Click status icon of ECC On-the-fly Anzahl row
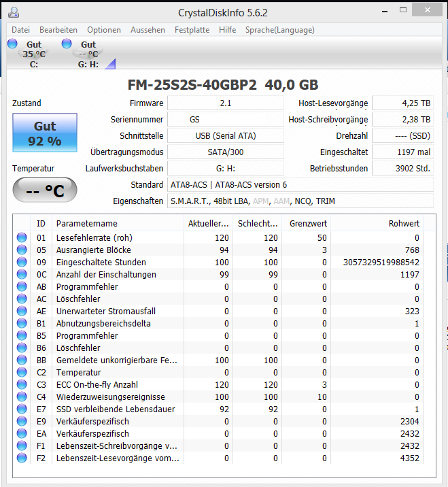Image resolution: width=448 pixels, height=487 pixels. pos(22,384)
